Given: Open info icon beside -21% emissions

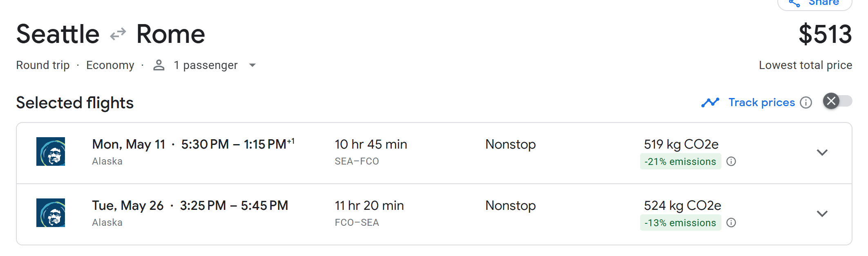Looking at the screenshot, I should tap(731, 162).
